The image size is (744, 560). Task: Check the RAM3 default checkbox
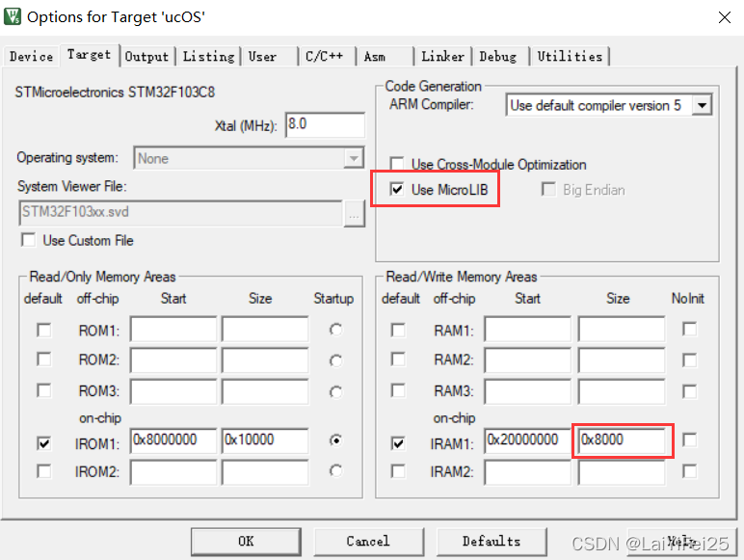pyautogui.click(x=398, y=390)
